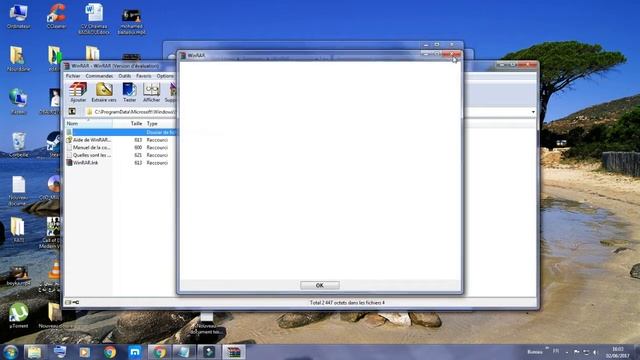Close the front WinRAR dialog window

click(452, 54)
